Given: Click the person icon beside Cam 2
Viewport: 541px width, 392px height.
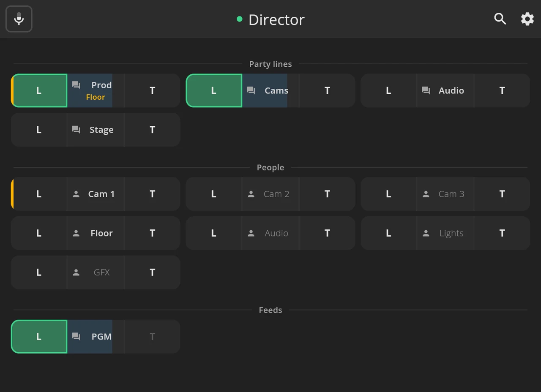Looking at the screenshot, I should tap(251, 194).
